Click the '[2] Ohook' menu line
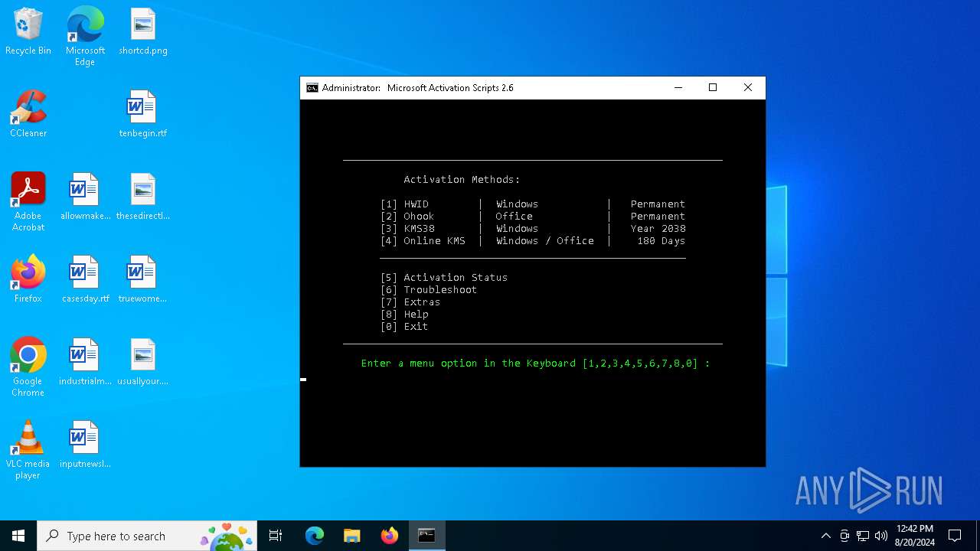980x551 pixels. point(533,217)
